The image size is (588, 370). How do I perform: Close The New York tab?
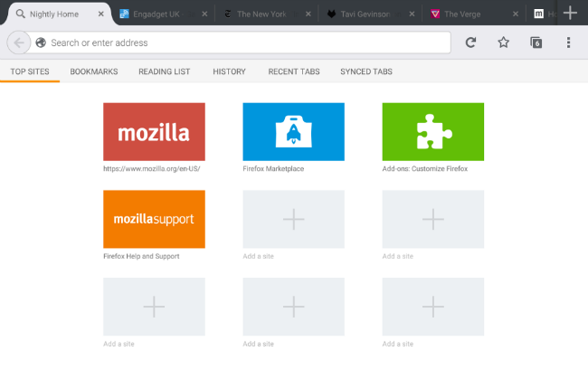[308, 14]
